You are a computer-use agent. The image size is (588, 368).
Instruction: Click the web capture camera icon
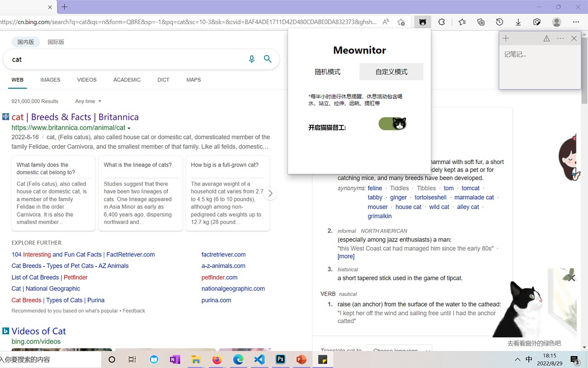pos(537,22)
